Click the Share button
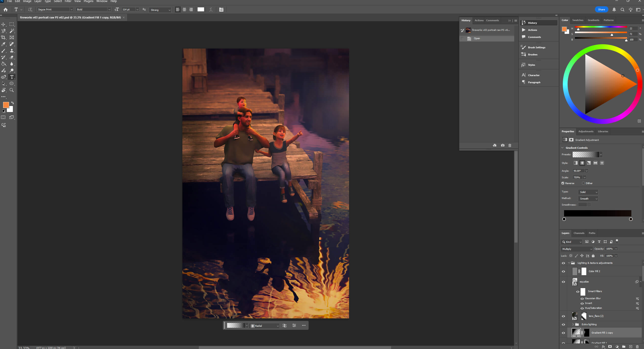Image resolution: width=644 pixels, height=349 pixels. [601, 10]
